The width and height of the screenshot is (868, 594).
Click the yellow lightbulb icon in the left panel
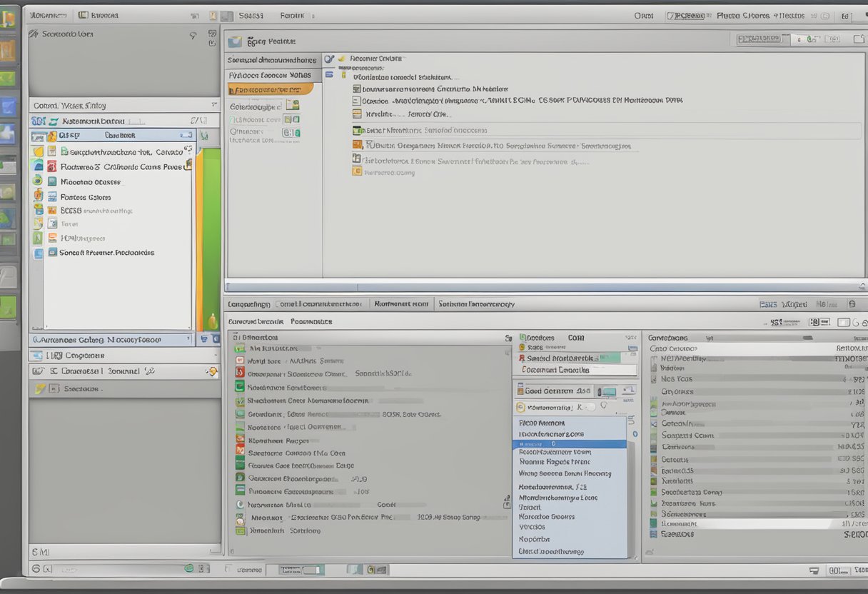[x=211, y=371]
